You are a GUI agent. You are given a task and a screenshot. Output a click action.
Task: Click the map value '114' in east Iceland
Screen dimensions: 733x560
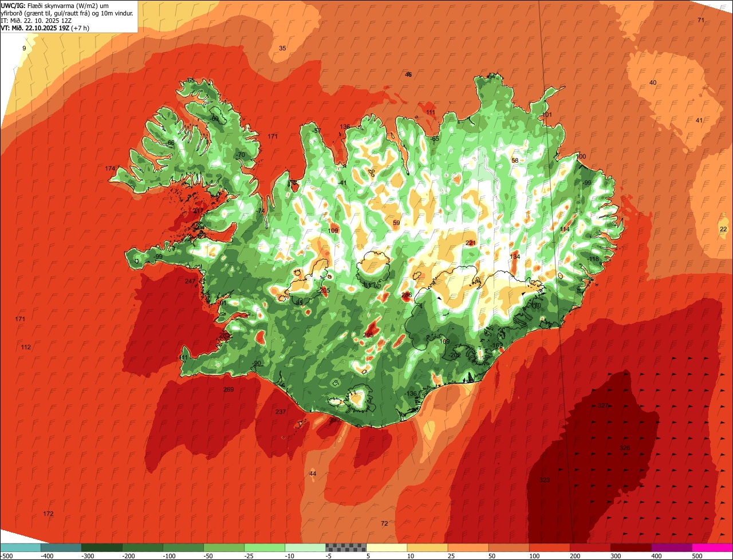[565, 229]
